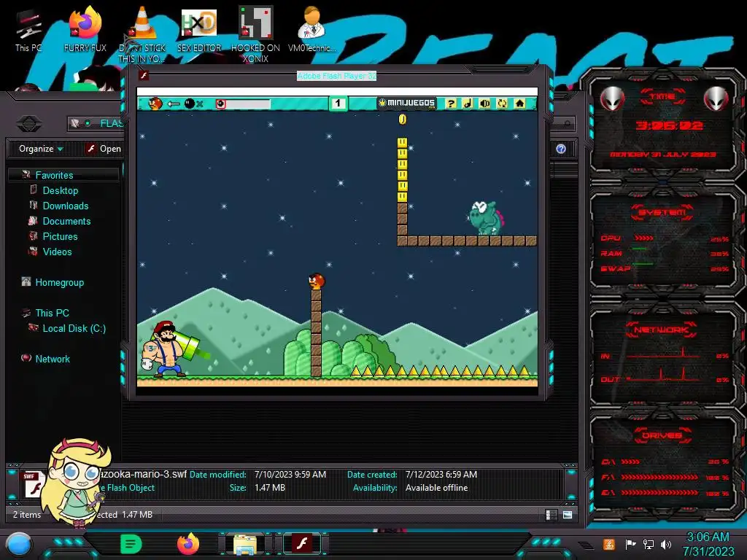
Task: Open Firefox from the taskbar
Action: point(188,544)
